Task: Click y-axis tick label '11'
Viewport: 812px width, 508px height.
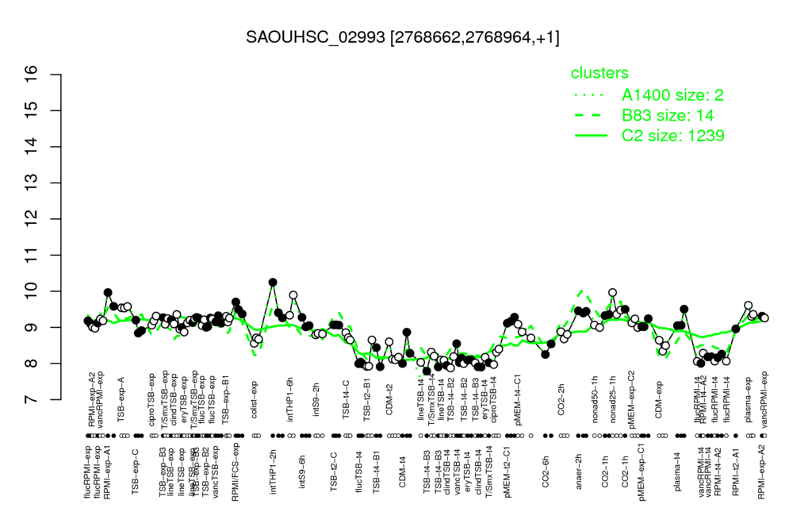Action: coord(32,255)
